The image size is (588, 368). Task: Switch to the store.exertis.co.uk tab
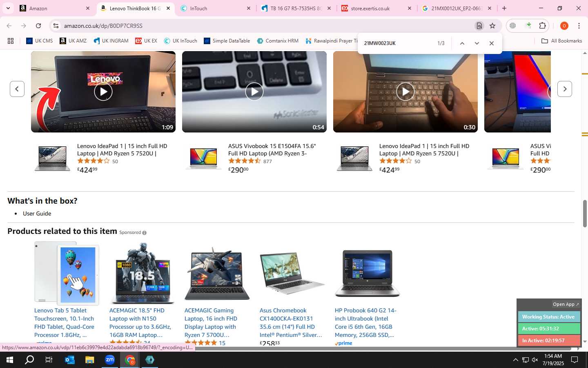click(x=376, y=8)
